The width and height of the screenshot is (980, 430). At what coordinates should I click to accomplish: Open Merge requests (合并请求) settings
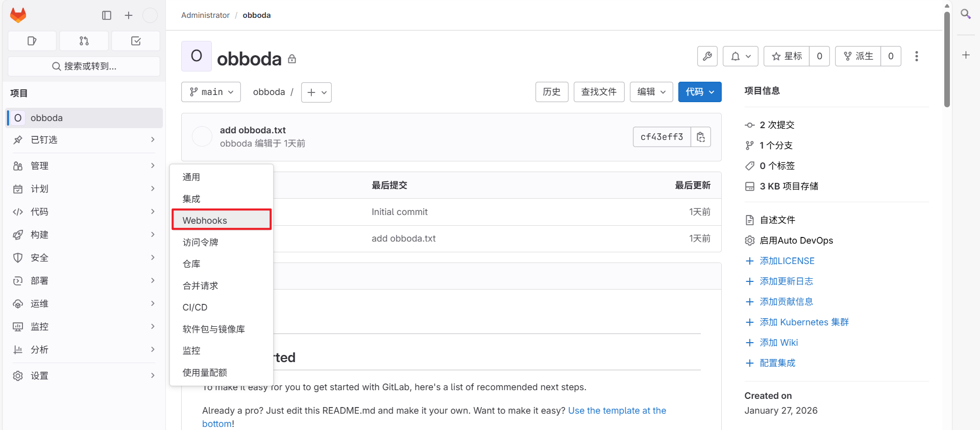tap(222, 285)
